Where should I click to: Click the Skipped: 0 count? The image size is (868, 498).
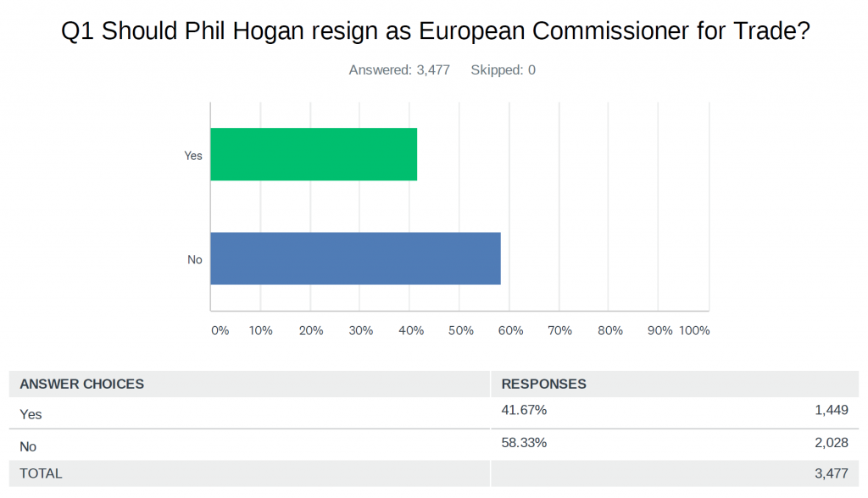tap(503, 70)
